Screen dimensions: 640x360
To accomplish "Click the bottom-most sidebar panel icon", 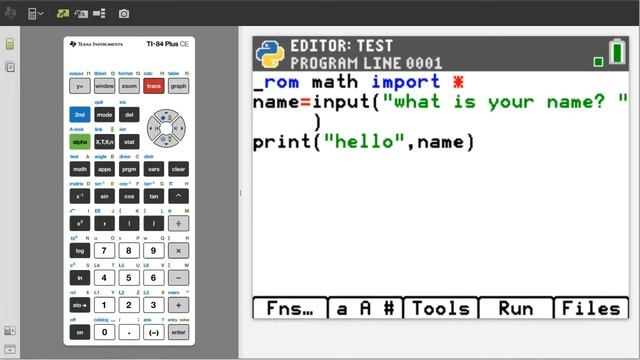I will [10, 349].
